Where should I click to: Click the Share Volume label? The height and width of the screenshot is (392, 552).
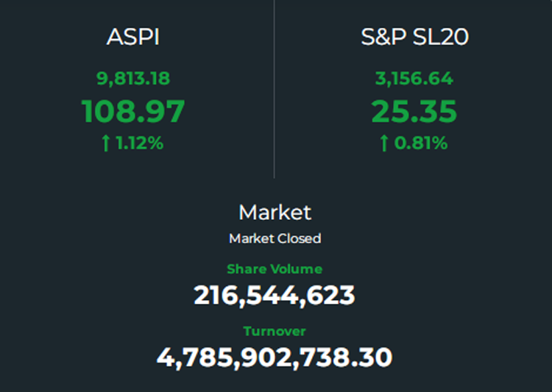click(275, 269)
